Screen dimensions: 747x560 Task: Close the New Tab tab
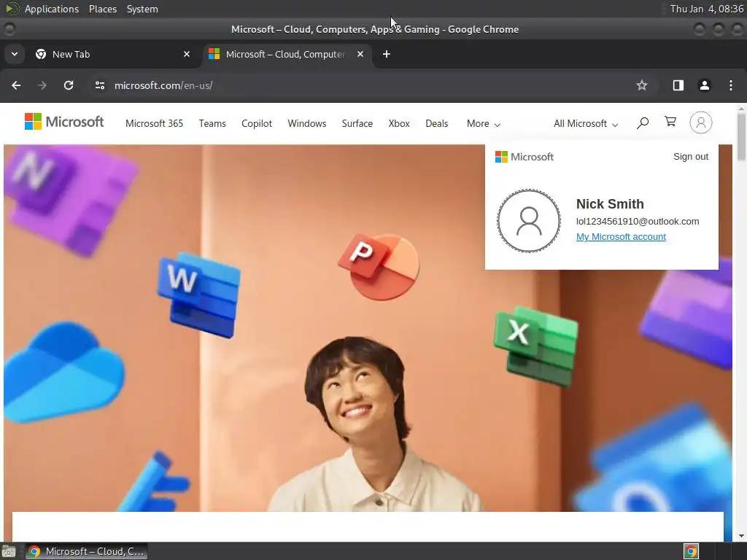click(187, 54)
